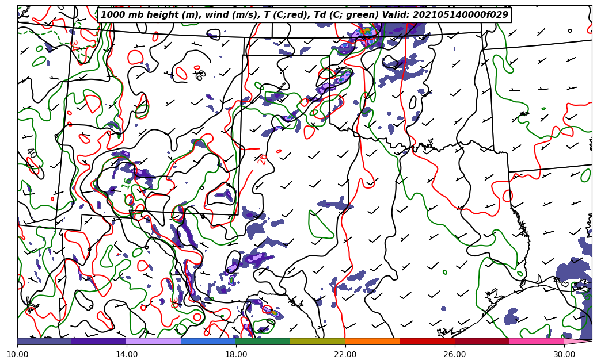Screen dimensions: 597x364
Task: Select the orange 22–24 colorbar segment
Action: (372, 341)
